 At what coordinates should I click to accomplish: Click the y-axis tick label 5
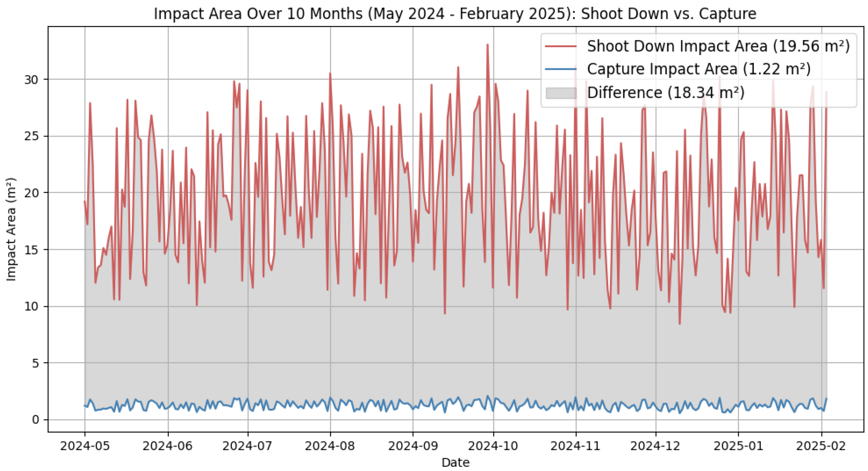(x=36, y=363)
